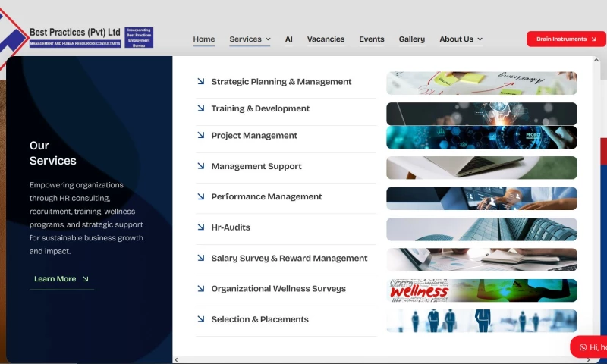Click the Management Support laptop thumbnail
This screenshot has height=364, width=607.
(482, 168)
